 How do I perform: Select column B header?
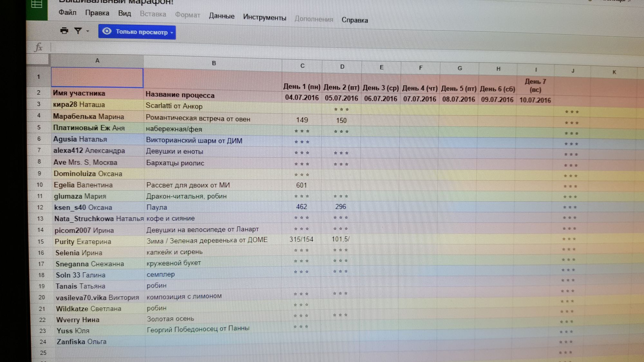click(213, 63)
